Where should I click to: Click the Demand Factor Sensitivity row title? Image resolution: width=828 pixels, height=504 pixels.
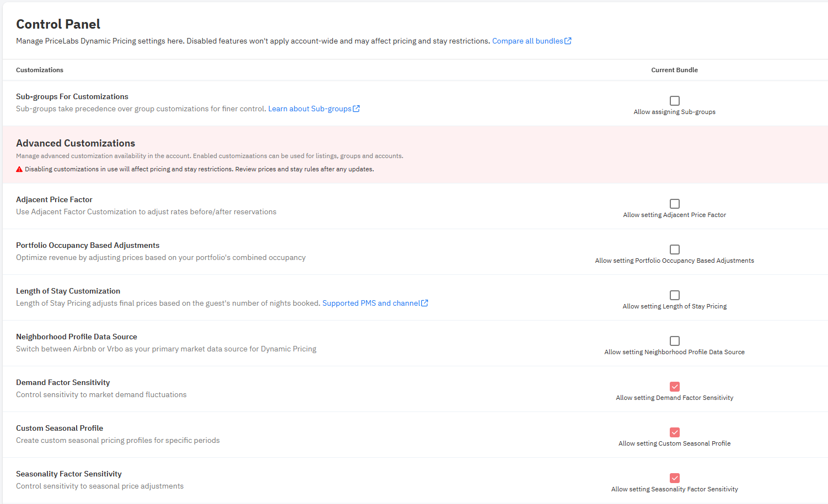click(x=63, y=382)
